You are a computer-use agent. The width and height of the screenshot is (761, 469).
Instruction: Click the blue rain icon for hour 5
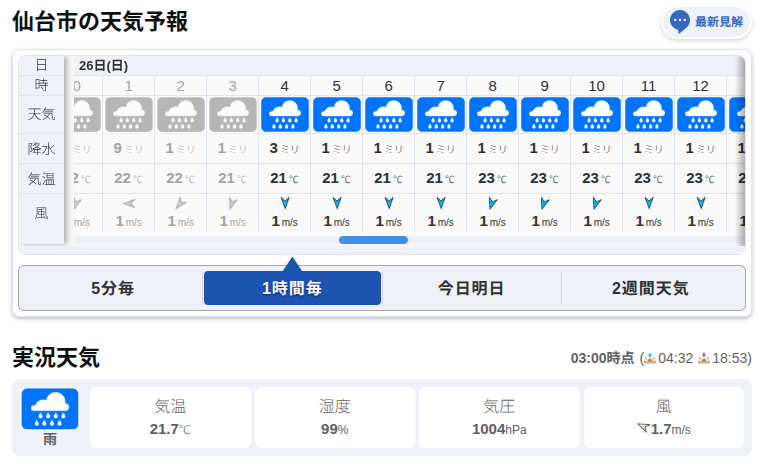(x=337, y=115)
